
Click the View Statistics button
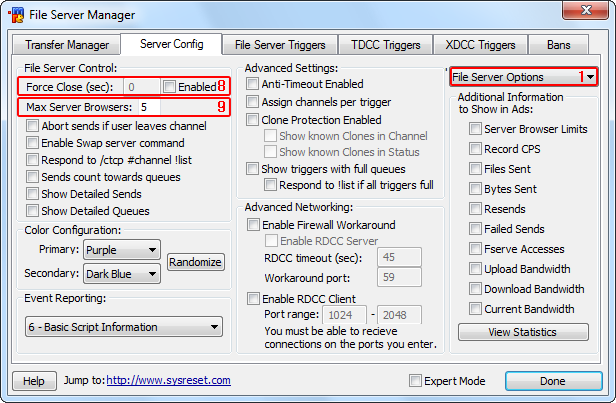click(523, 332)
